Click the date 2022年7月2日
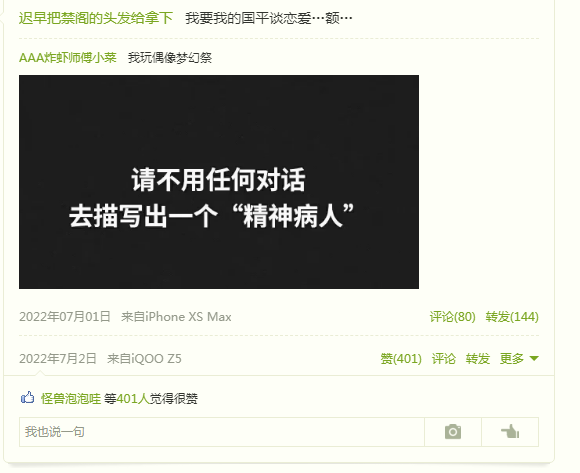Viewport: 580px width, 473px height. click(58, 358)
